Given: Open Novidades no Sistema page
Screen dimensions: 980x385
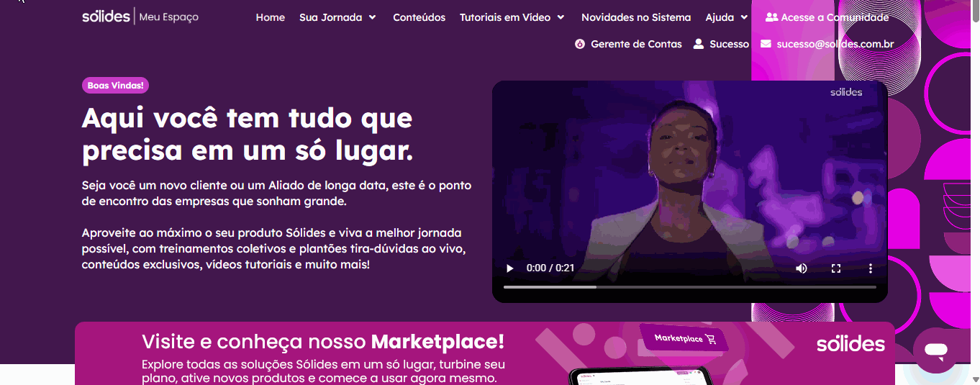Looking at the screenshot, I should click(636, 17).
